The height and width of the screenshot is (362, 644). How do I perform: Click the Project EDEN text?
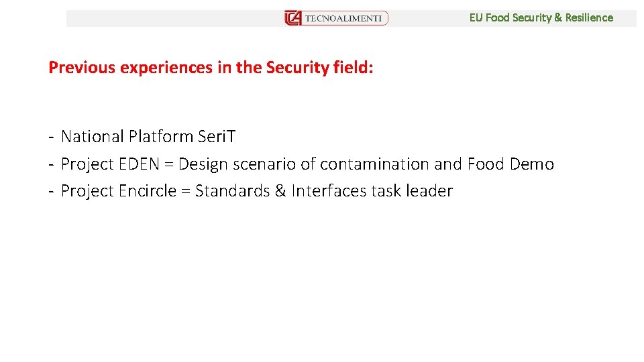(110, 164)
